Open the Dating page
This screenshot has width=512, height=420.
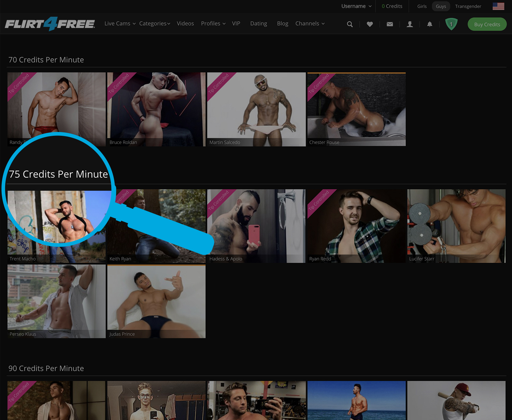259,24
